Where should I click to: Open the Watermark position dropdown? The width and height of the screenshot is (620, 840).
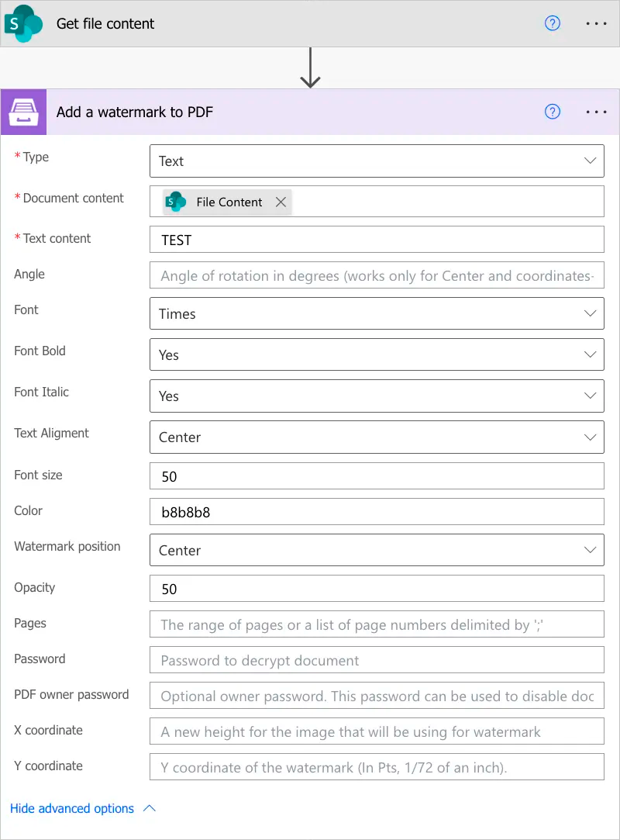pos(377,550)
